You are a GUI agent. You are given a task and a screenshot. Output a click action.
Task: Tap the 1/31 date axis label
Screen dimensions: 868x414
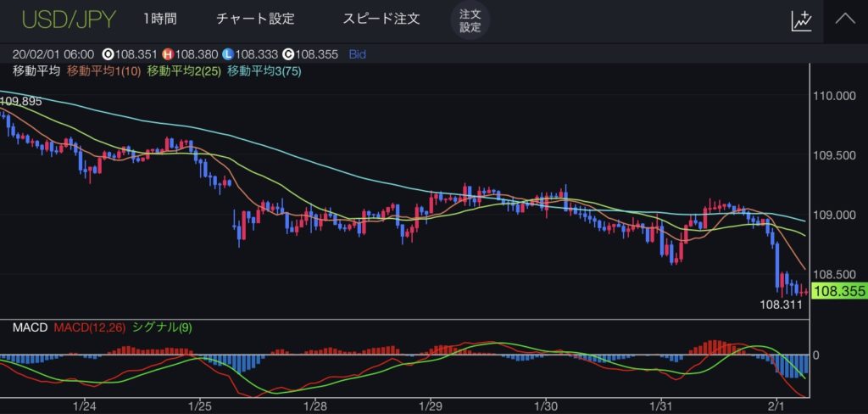tap(661, 406)
